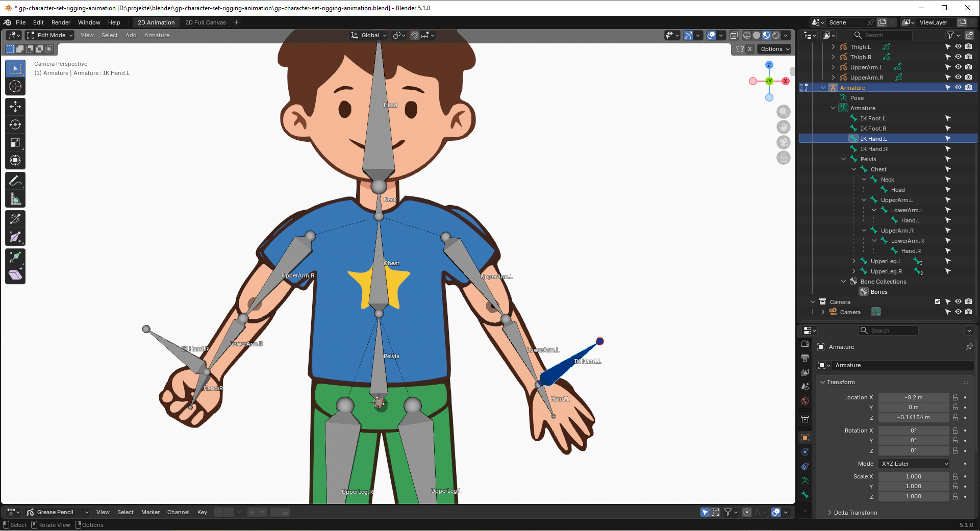Expand the Delta Transform panel
The width and height of the screenshot is (980, 531).
(x=855, y=513)
